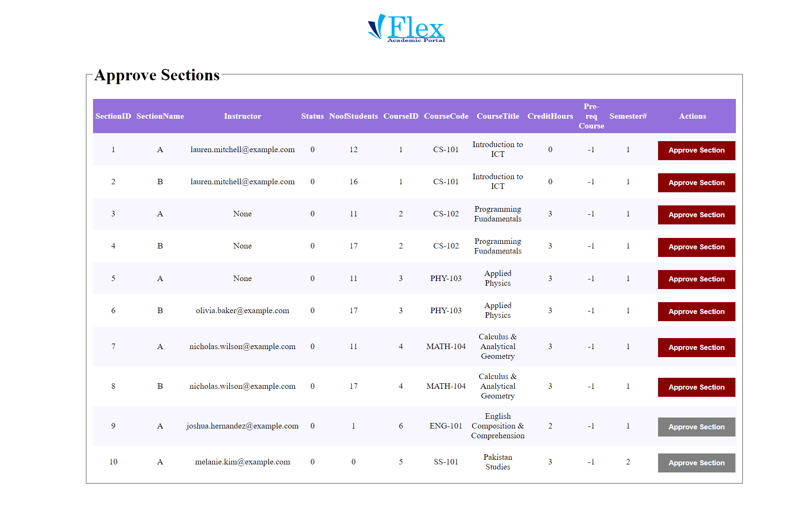
Task: Approve Section 1 of Introduction to ICT
Action: click(696, 150)
